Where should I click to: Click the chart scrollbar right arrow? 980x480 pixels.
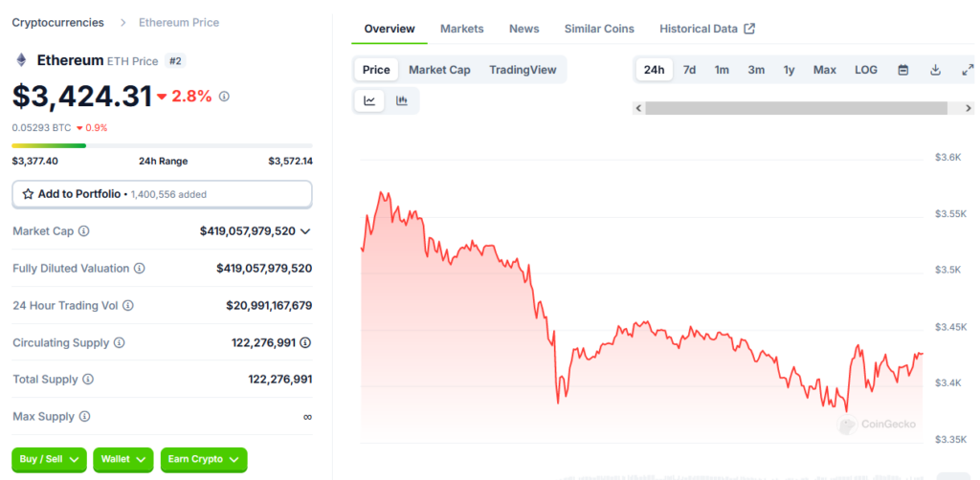tap(969, 108)
